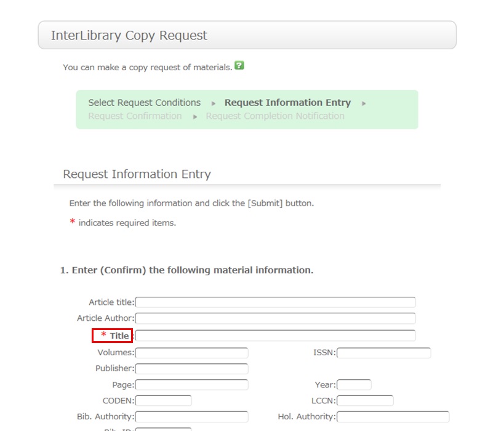Click the Request Confirmation step
This screenshot has width=504, height=431.
point(135,116)
